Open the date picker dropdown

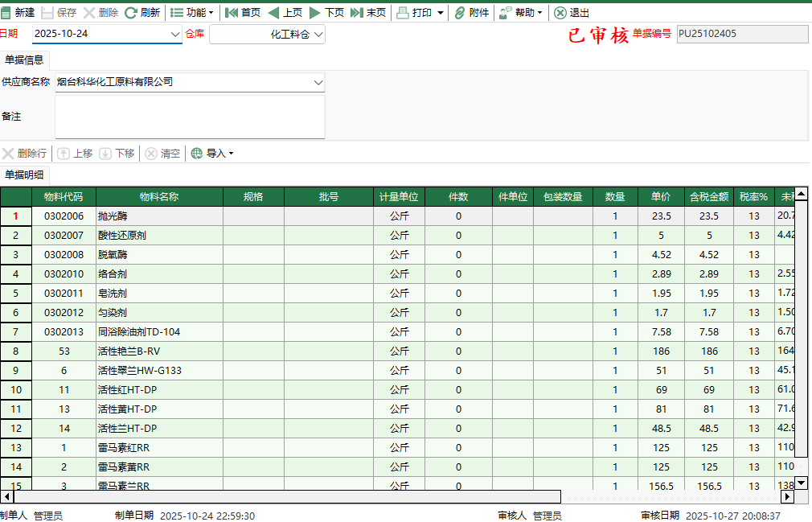[174, 35]
